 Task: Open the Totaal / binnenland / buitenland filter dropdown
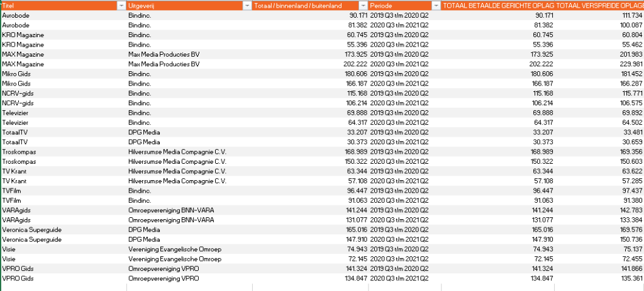363,6
